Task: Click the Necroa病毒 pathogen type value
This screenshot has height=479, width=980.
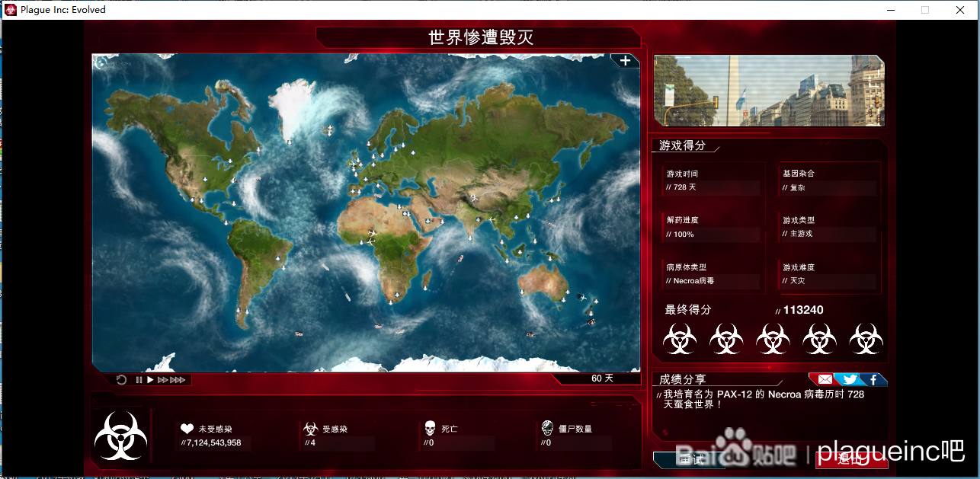Action: (693, 281)
